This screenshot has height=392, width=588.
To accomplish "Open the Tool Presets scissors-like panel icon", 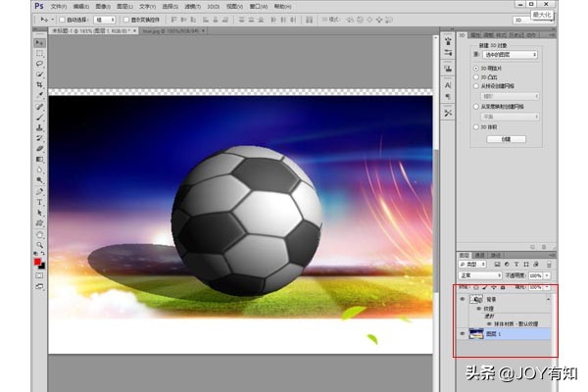I will [448, 113].
